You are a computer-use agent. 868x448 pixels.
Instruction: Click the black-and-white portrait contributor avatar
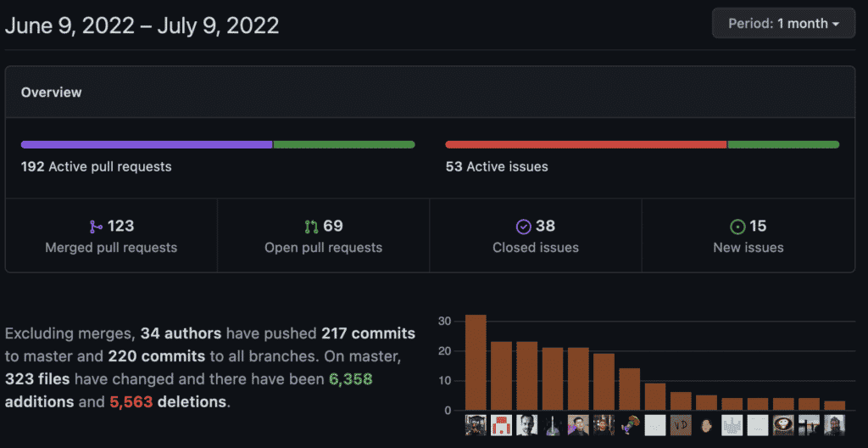tap(527, 424)
